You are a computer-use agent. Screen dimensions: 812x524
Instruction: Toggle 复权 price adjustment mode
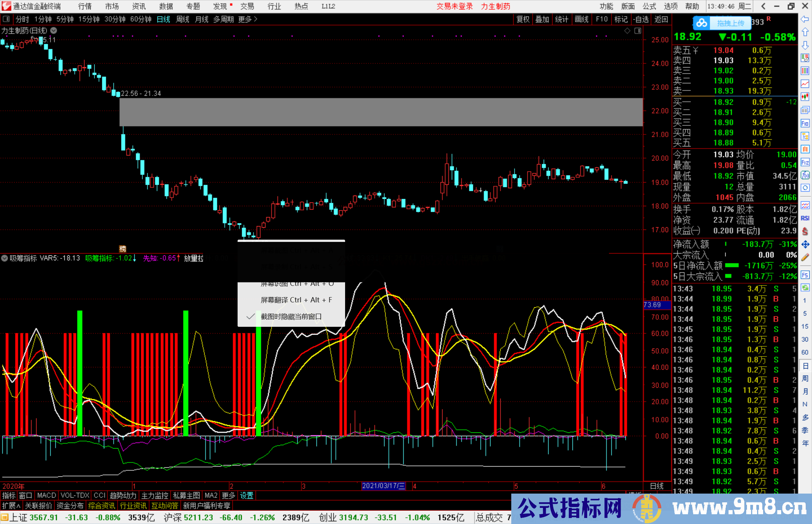[523, 19]
